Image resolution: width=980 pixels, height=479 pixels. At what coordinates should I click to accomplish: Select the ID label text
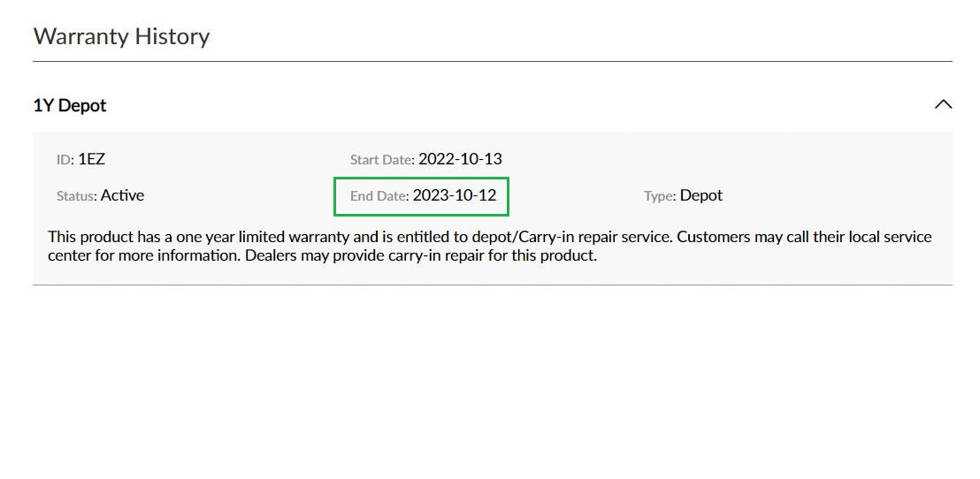coord(64,160)
